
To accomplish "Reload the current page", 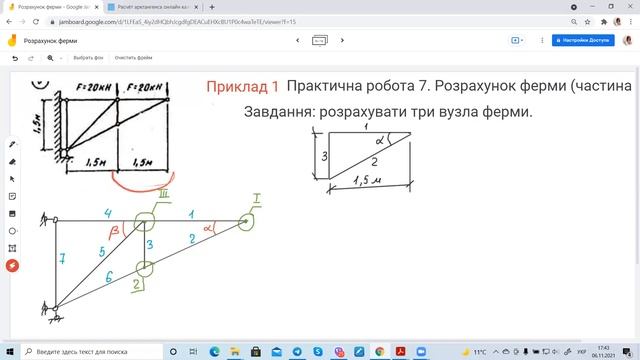I will pos(36,22).
